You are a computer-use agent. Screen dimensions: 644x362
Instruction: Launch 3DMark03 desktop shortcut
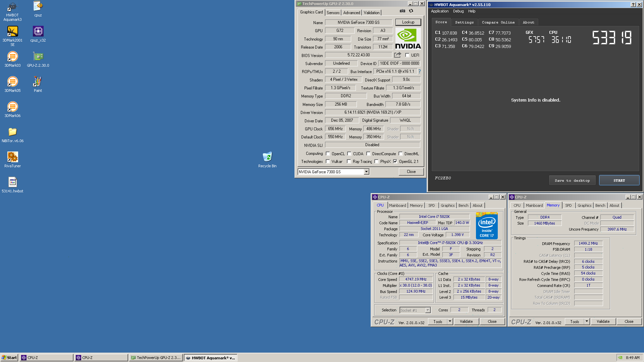point(12,59)
